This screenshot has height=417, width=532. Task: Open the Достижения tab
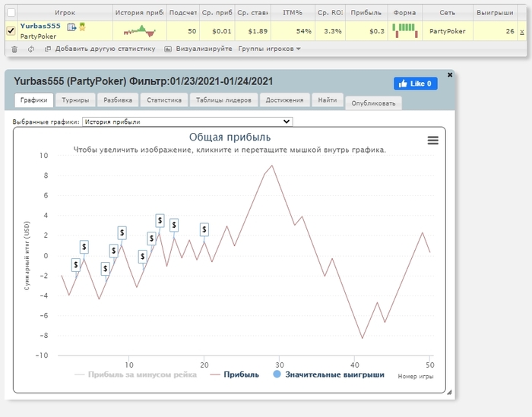284,100
